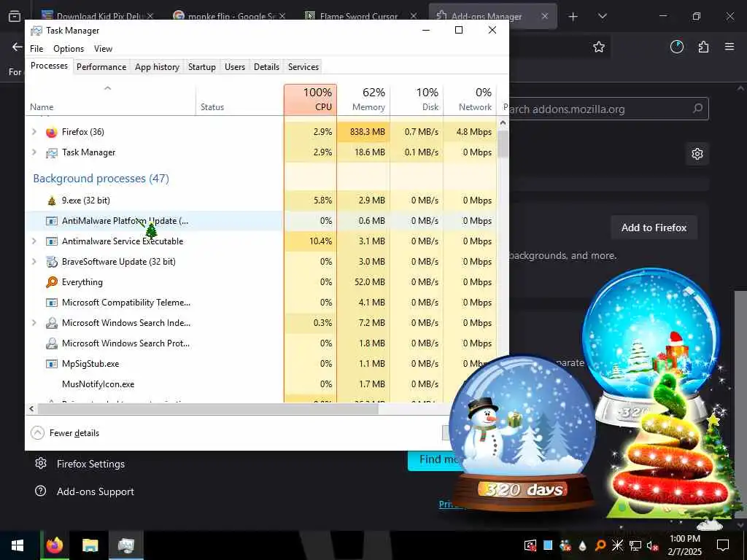Go back with the Firefox back arrow
This screenshot has height=560, width=747.
pos(18,47)
